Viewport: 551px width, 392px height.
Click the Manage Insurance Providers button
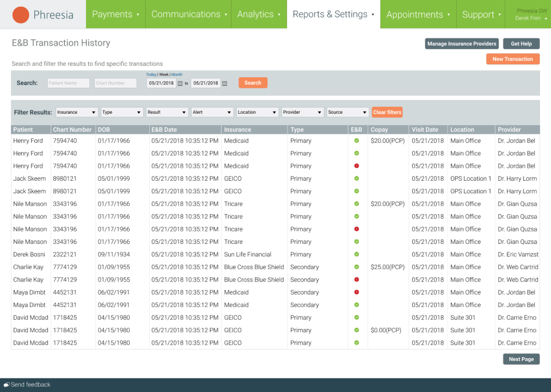coord(461,44)
